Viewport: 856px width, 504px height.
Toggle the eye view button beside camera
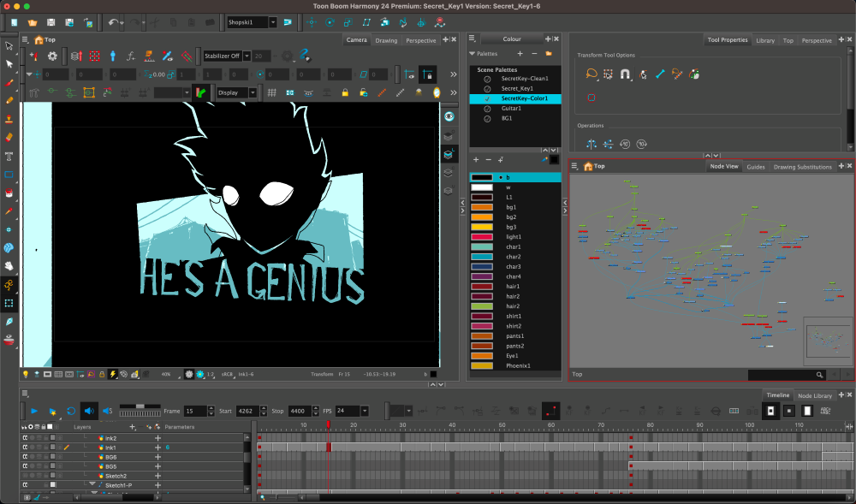(x=449, y=116)
